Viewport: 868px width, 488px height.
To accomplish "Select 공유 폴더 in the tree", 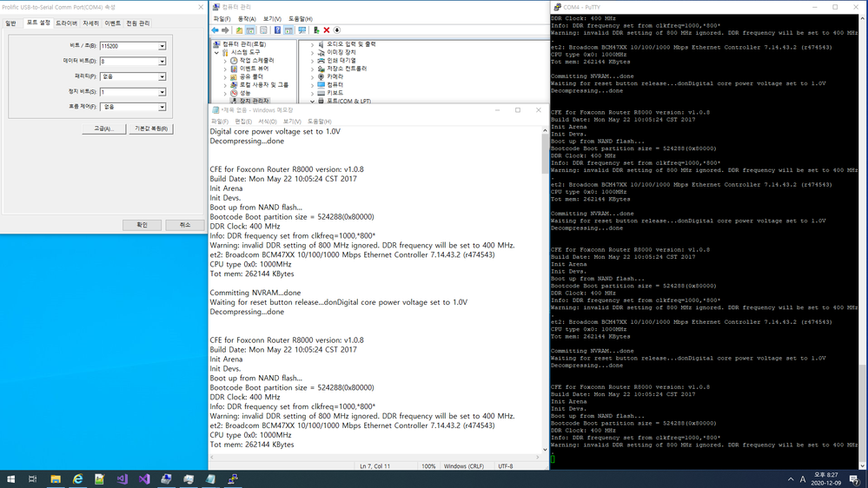I will pyautogui.click(x=251, y=77).
